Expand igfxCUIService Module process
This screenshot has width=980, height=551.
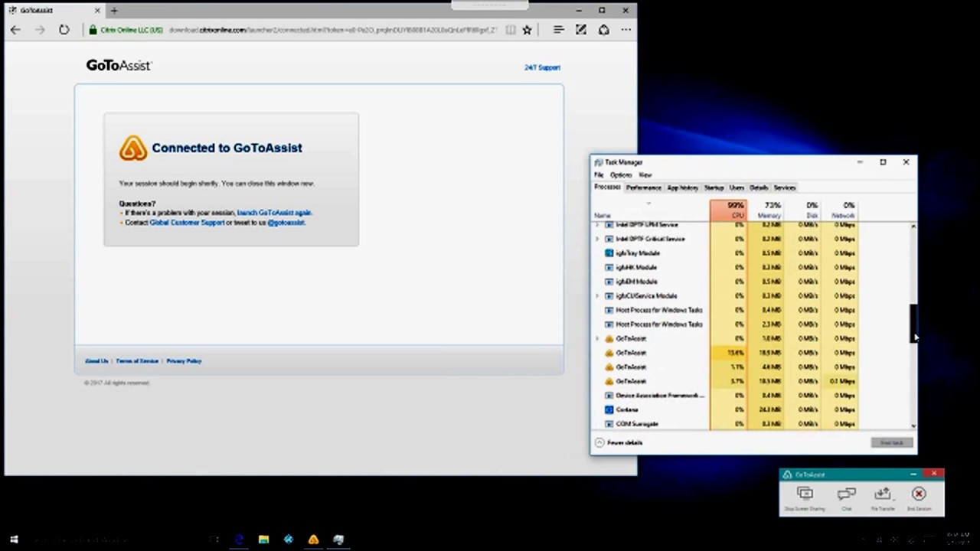pyautogui.click(x=597, y=295)
